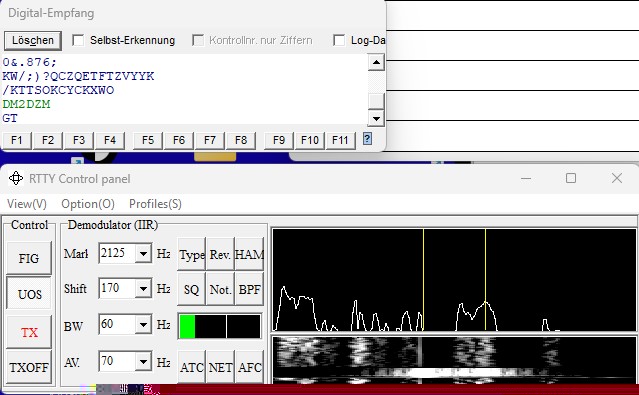Tick the Kontrollnr. nur Ziffern checkbox
Viewport: 639px width, 395px height.
tap(198, 40)
